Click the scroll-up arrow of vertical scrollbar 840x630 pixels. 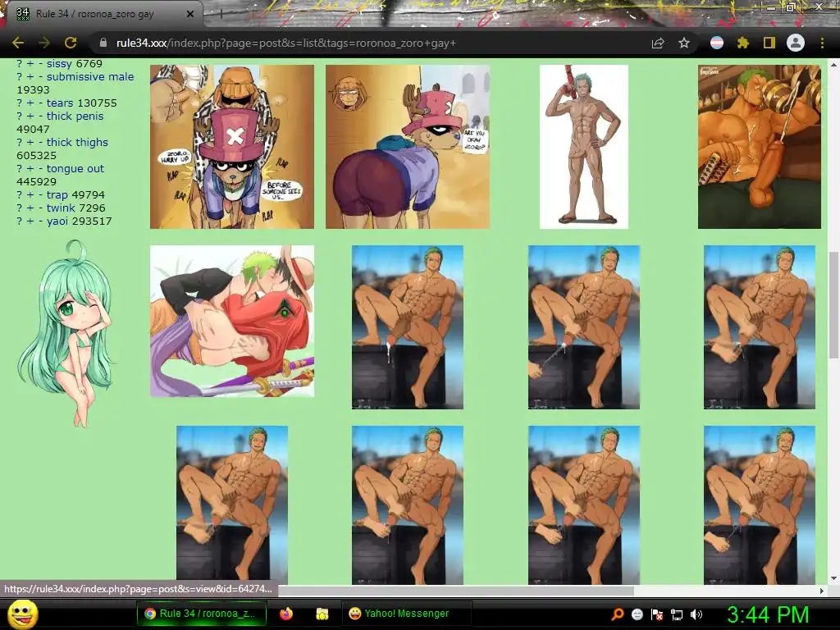click(833, 64)
